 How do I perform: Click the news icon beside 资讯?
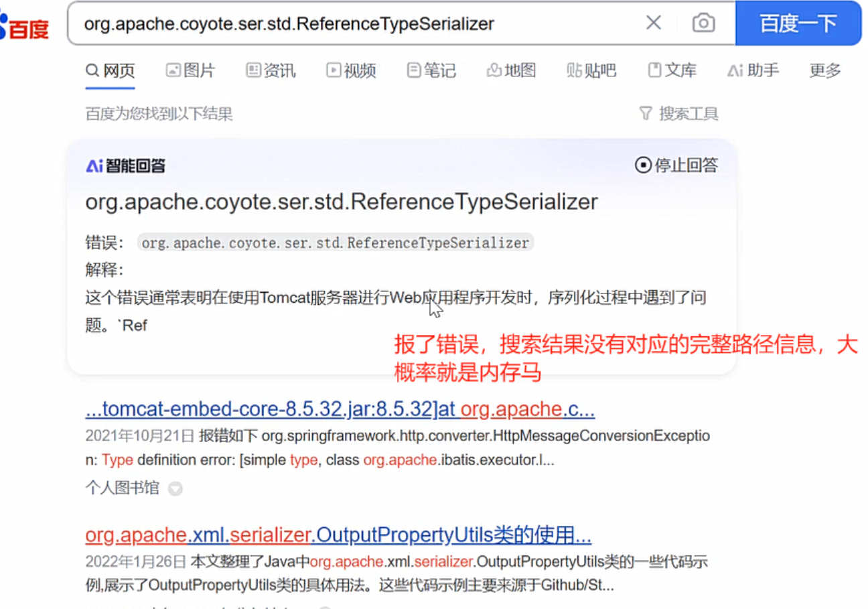[x=252, y=69]
